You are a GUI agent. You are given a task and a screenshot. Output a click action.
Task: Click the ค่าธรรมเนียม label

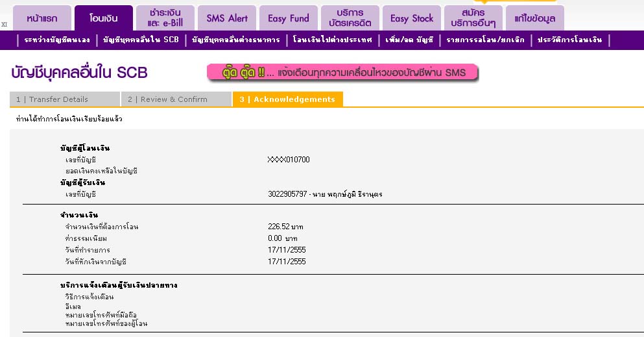[x=86, y=238]
